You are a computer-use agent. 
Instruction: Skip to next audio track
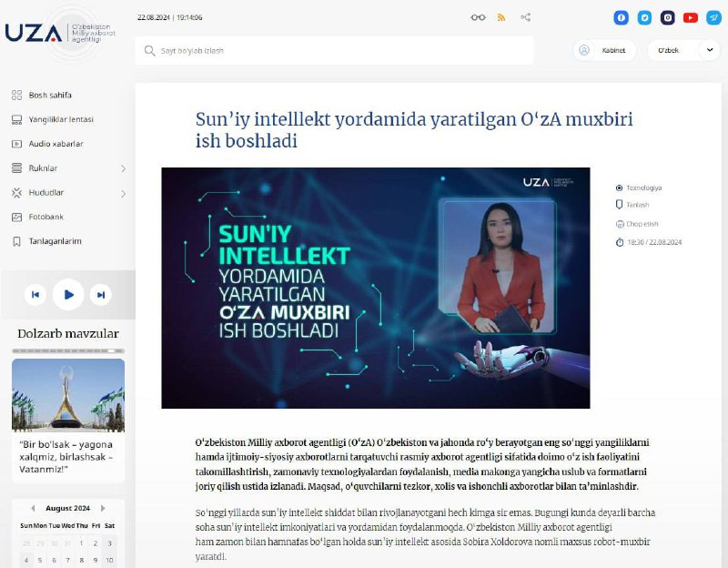pos(101,294)
